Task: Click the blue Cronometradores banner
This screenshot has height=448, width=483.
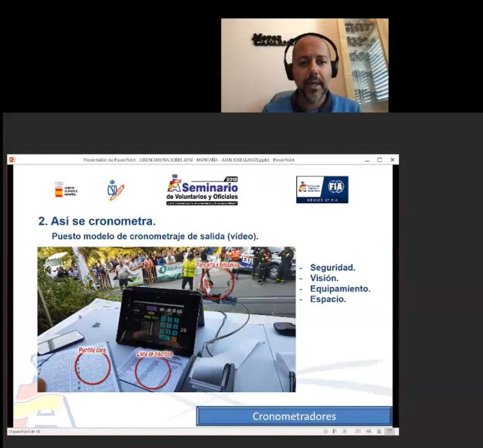Action: pos(294,416)
